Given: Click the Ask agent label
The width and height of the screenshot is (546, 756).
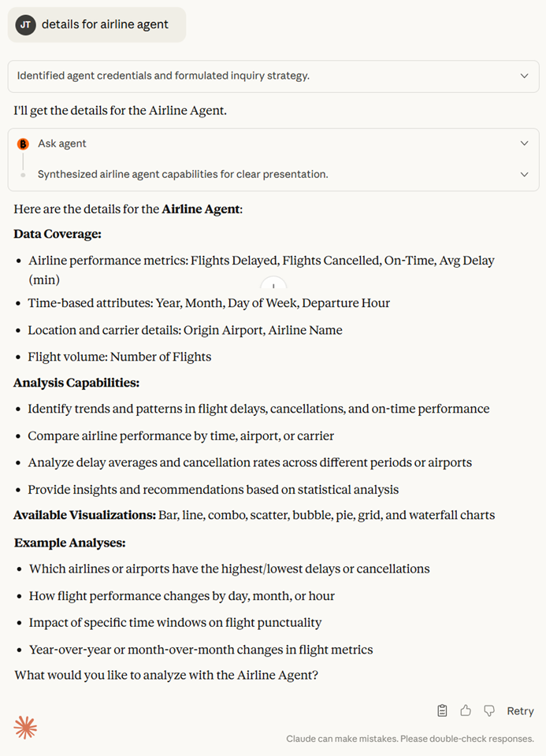Looking at the screenshot, I should click(x=62, y=143).
